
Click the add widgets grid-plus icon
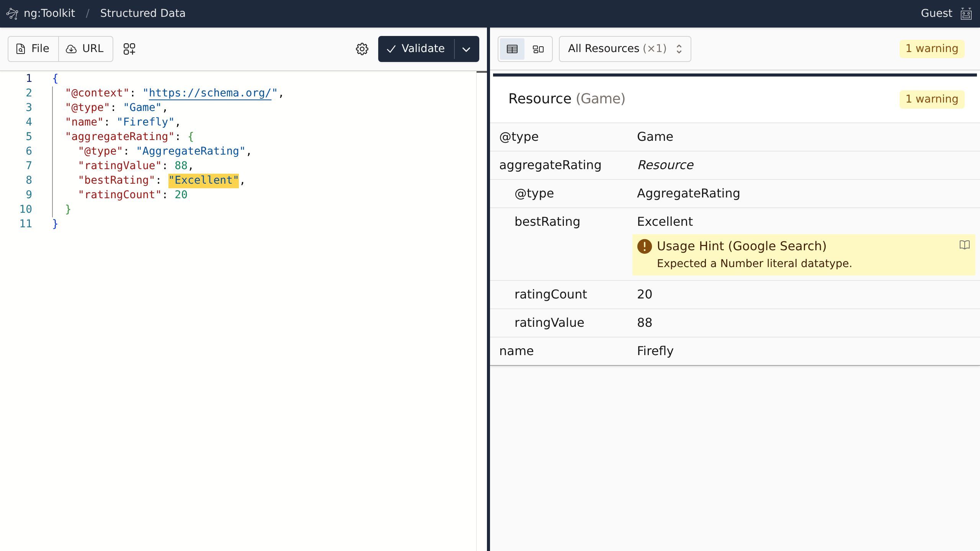pyautogui.click(x=129, y=49)
